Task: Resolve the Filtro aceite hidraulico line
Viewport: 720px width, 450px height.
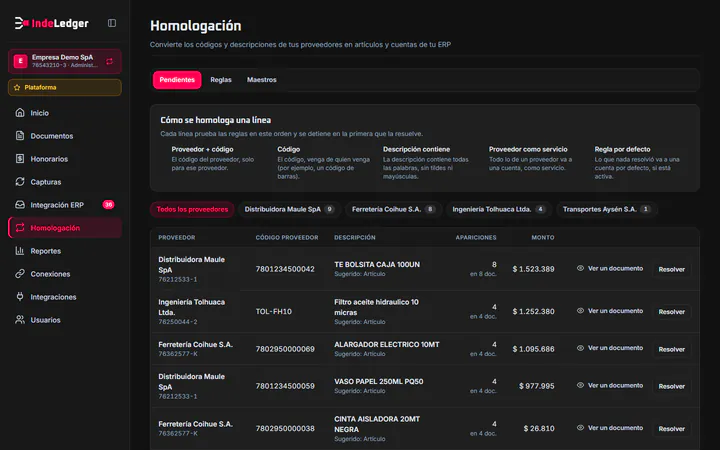Action: (671, 312)
